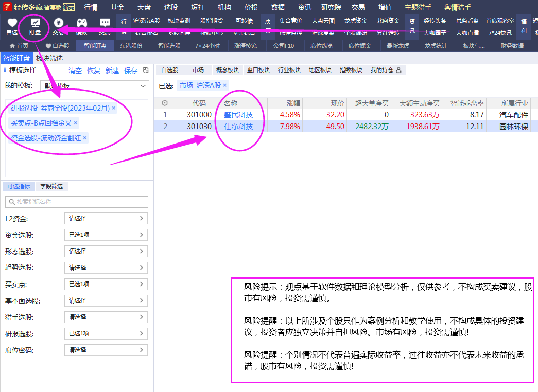Remove the 市场-沪深A股 selected tag

click(x=225, y=85)
